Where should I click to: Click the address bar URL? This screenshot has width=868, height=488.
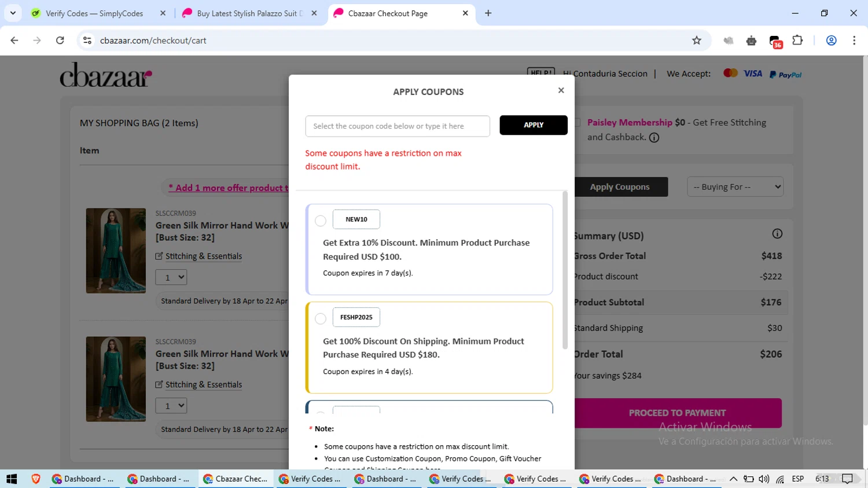coord(153,41)
